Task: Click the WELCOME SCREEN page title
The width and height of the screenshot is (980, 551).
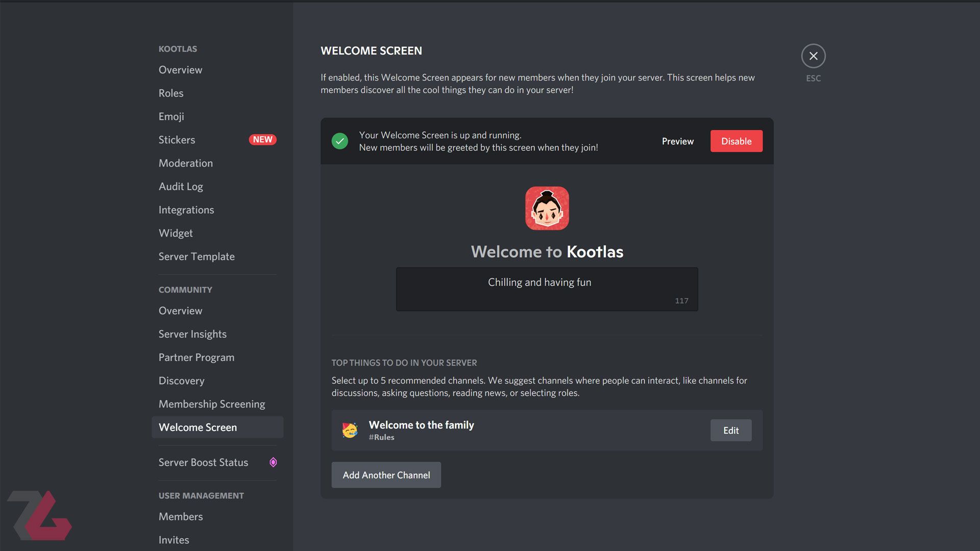Action: click(x=372, y=51)
